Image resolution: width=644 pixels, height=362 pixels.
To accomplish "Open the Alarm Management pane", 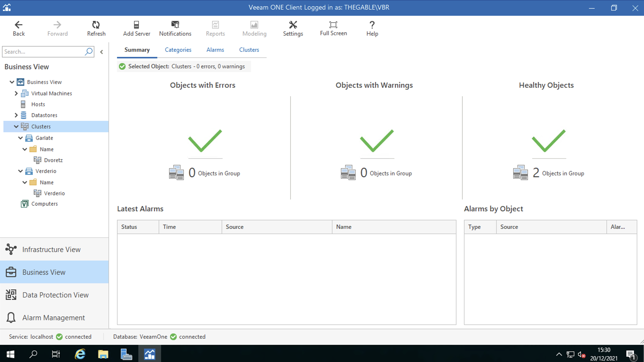I will pyautogui.click(x=54, y=317).
